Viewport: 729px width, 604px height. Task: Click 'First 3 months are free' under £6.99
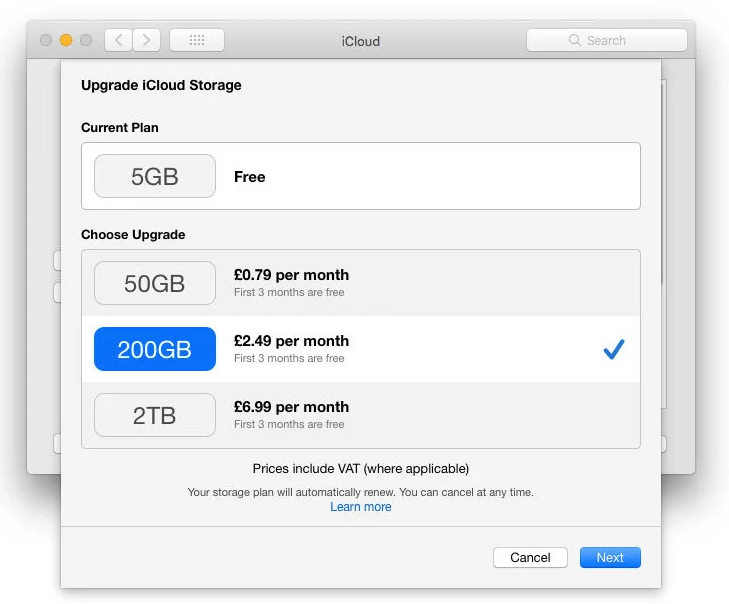(x=289, y=425)
